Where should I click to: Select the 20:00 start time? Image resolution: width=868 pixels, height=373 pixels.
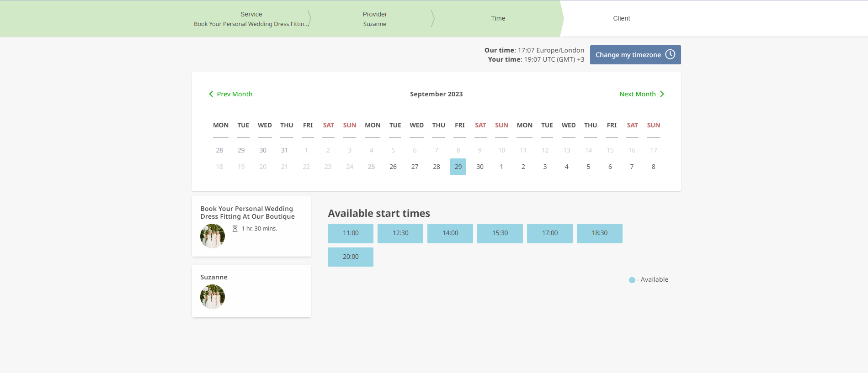(351, 257)
